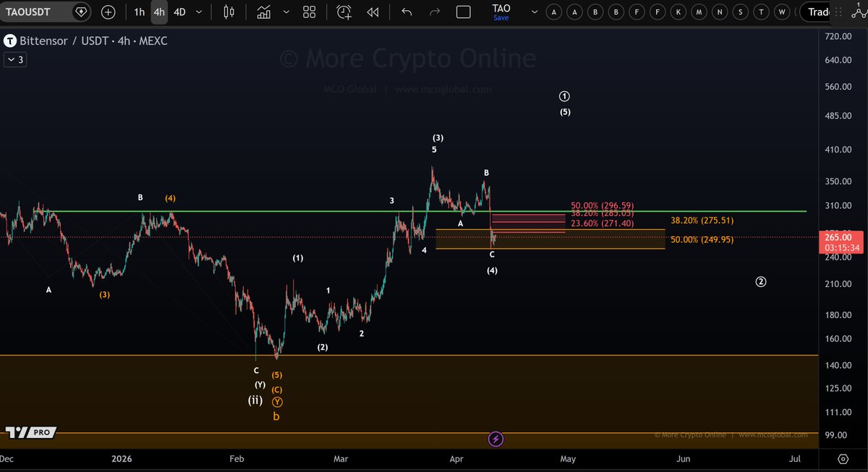The width and height of the screenshot is (868, 472).
Task: Expand the timeframe interval dropdown
Action: point(200,12)
